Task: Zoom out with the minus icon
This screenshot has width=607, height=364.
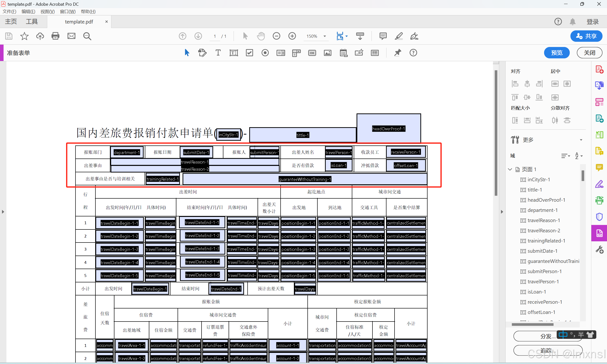Action: 276,36
